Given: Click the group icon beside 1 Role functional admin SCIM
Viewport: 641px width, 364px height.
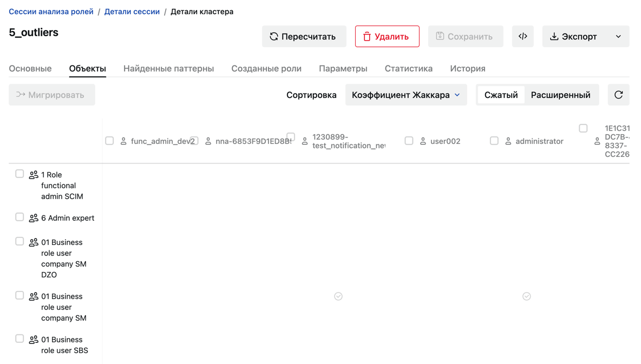Looking at the screenshot, I should point(34,175).
